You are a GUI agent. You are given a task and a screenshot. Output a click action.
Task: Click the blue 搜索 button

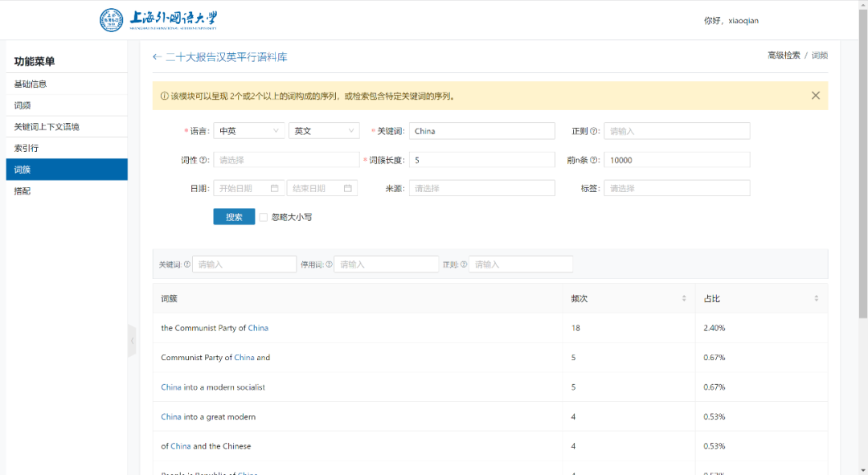(x=234, y=217)
